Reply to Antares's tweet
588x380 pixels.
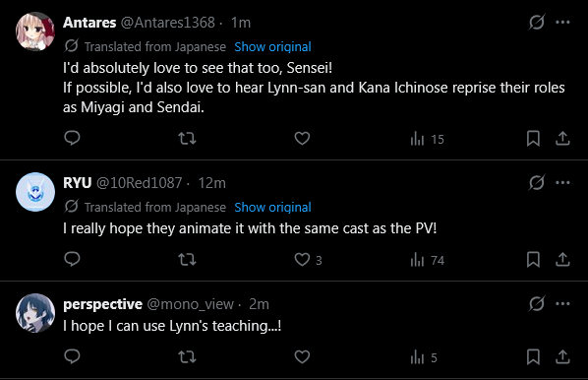(72, 138)
